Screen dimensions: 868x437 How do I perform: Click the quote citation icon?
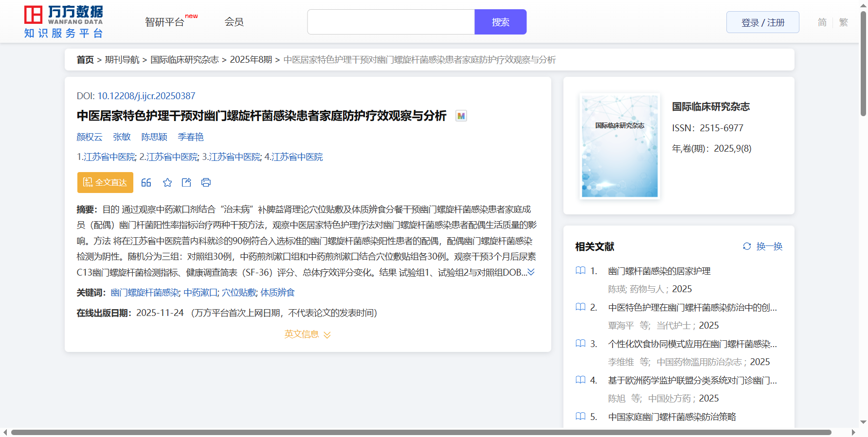coord(146,182)
